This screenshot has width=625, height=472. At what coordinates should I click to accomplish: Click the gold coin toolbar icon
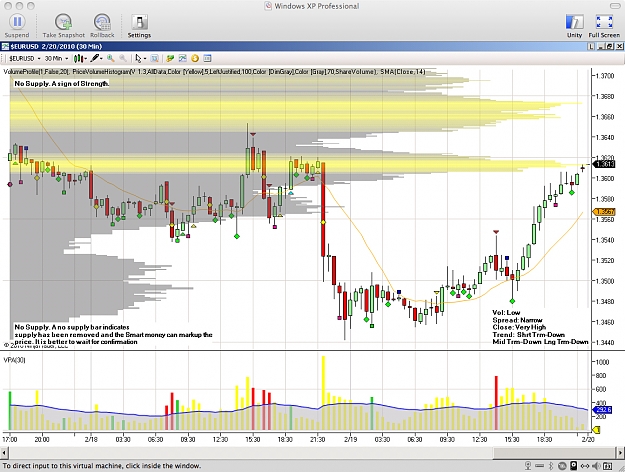pos(195,59)
